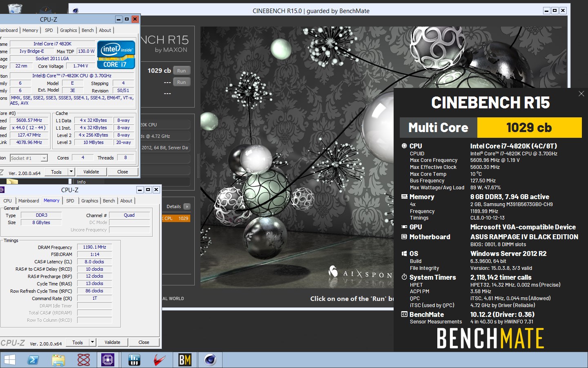Expand Tools dropdown arrow in top CPU-Z window

(71, 172)
